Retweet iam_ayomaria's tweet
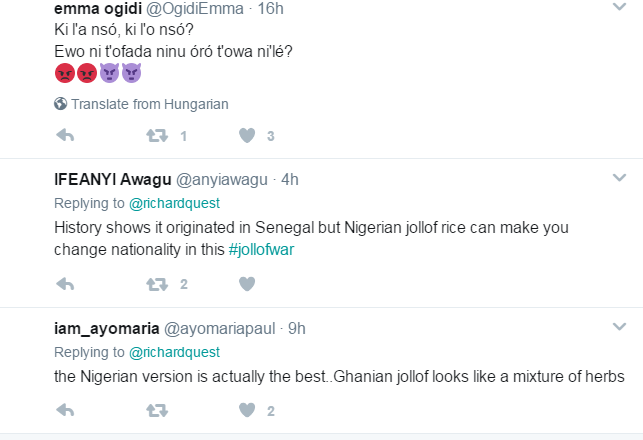 point(157,410)
